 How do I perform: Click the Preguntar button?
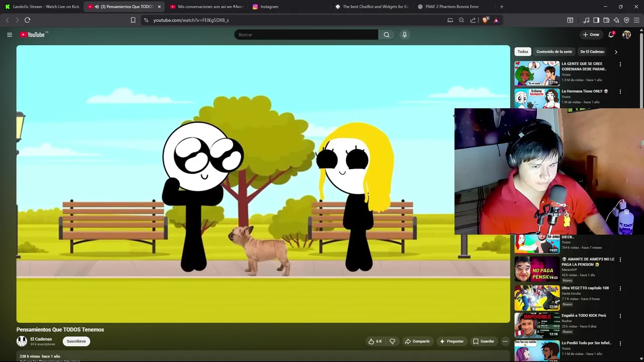[x=451, y=341]
